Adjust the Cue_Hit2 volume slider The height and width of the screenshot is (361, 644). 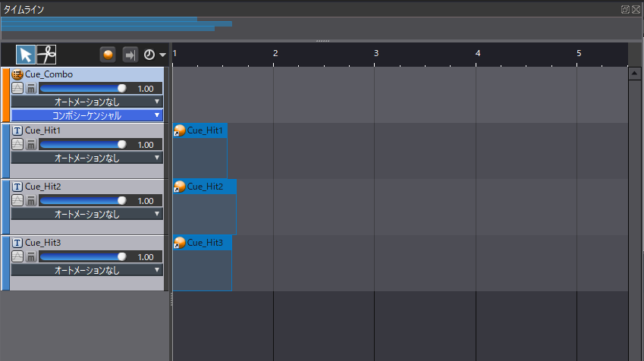(83, 201)
